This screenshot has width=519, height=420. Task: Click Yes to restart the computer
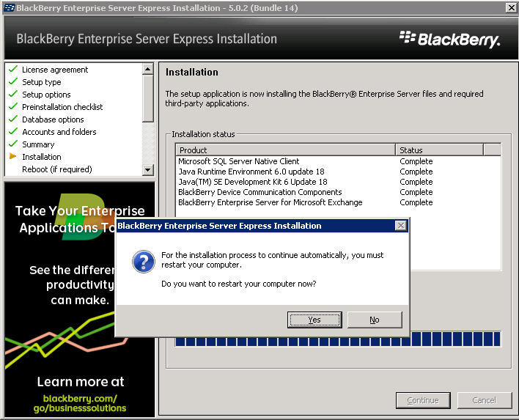tap(314, 320)
